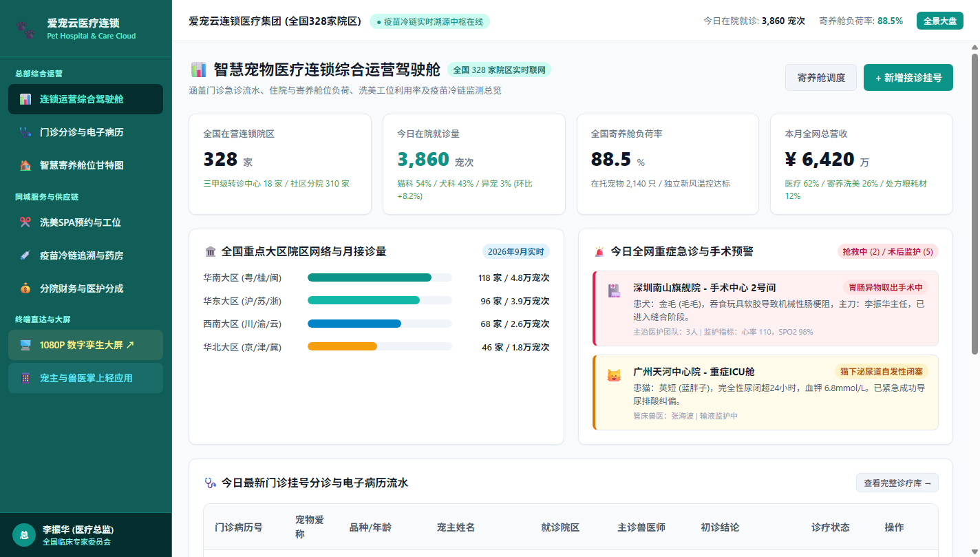Click the 诊疗状态 column header
The height and width of the screenshot is (557, 980).
coord(831,527)
